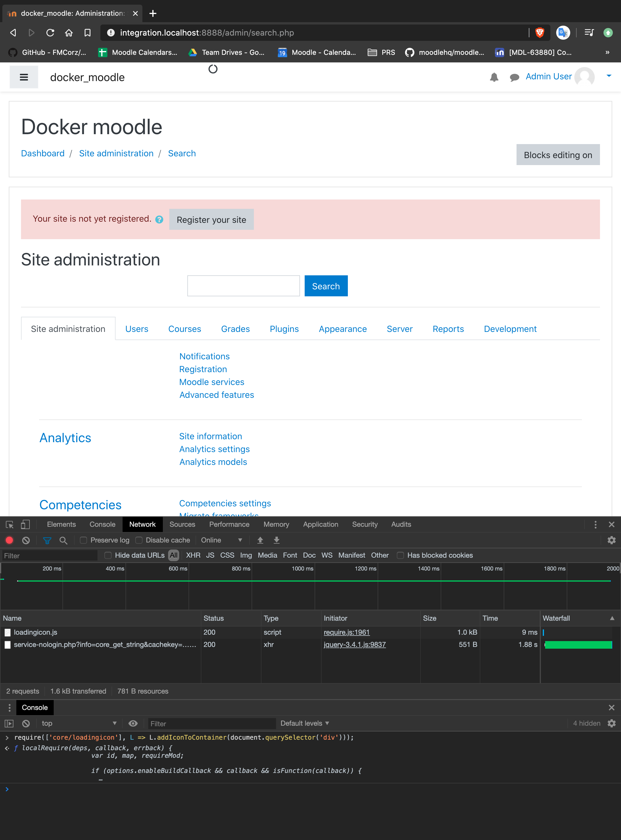This screenshot has height=840, width=621.
Task: Open console settings gear icon
Action: click(612, 723)
